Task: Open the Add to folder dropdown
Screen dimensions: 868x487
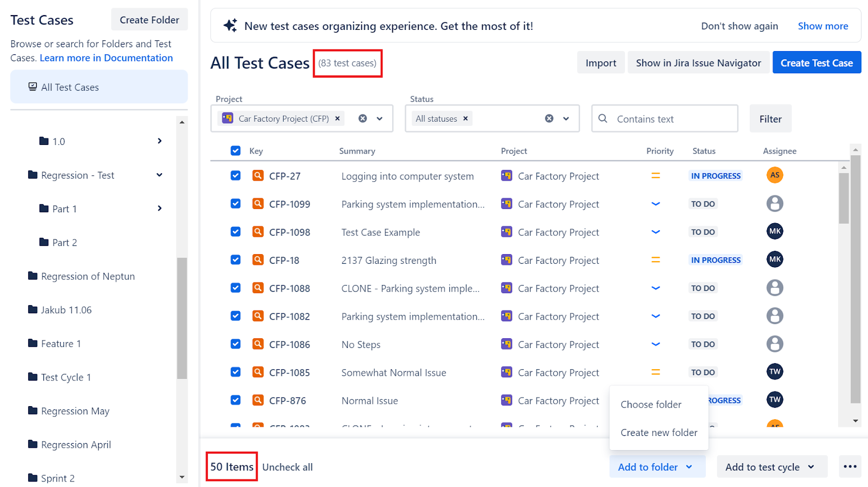Action: (x=658, y=466)
